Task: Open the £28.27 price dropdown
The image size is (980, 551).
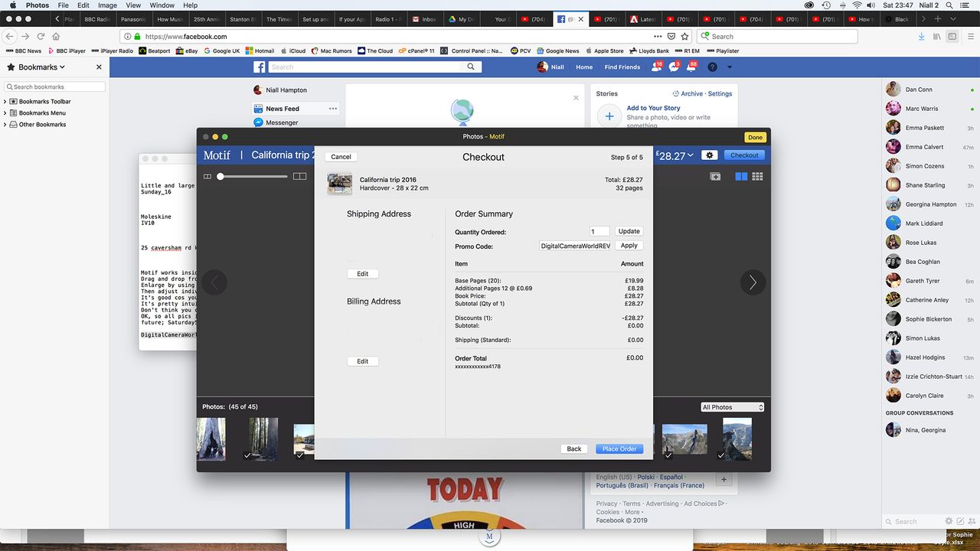Action: [675, 155]
